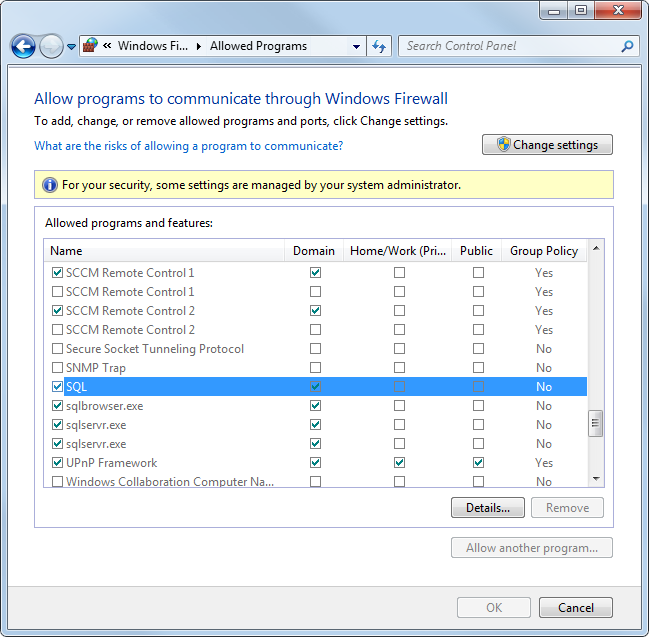Sort by the Name column header
649x637 pixels.
point(164,251)
